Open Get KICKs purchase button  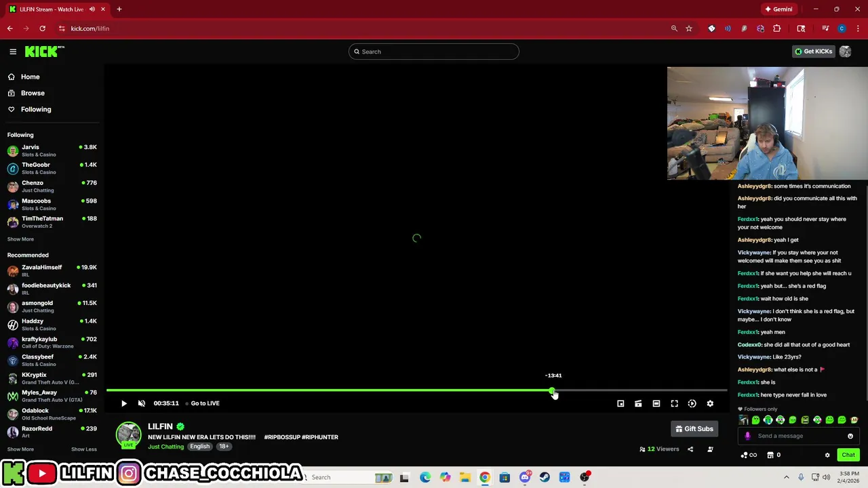click(x=813, y=52)
